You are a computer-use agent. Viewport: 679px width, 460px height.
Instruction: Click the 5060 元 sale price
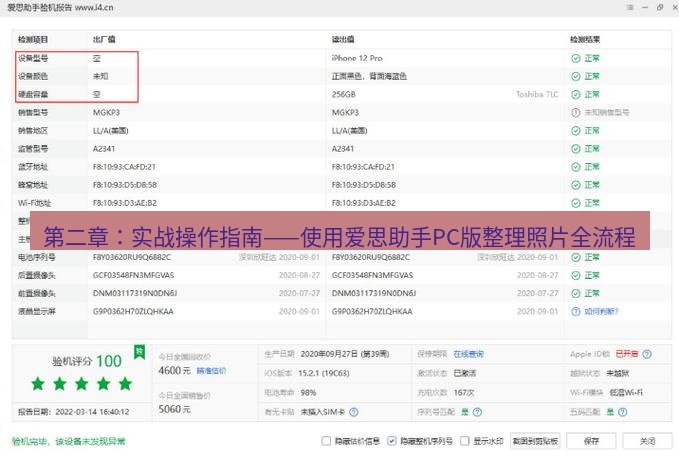[175, 409]
